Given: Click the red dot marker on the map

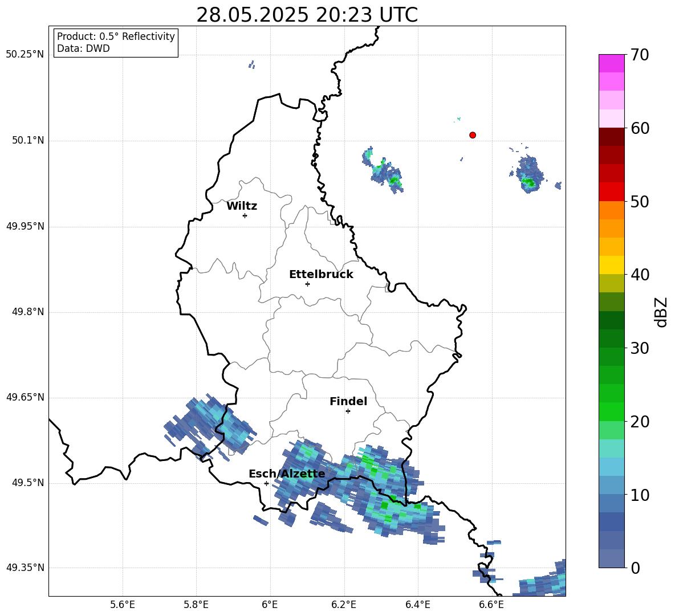Looking at the screenshot, I should click(x=473, y=135).
